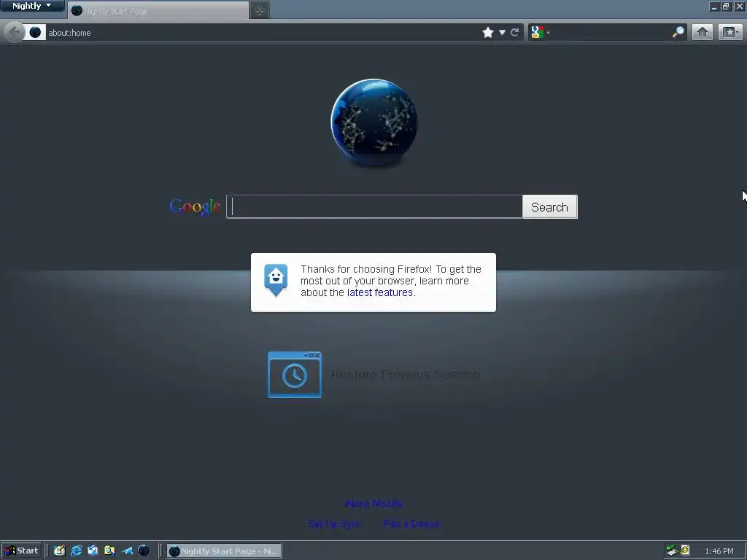
Task: Select Nightly Start Page taskbar button
Action: (x=225, y=551)
